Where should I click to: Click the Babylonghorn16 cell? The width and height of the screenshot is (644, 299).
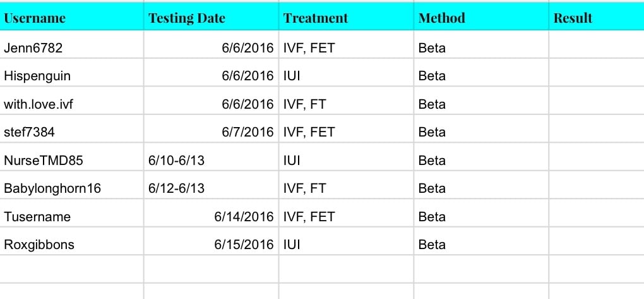52,188
